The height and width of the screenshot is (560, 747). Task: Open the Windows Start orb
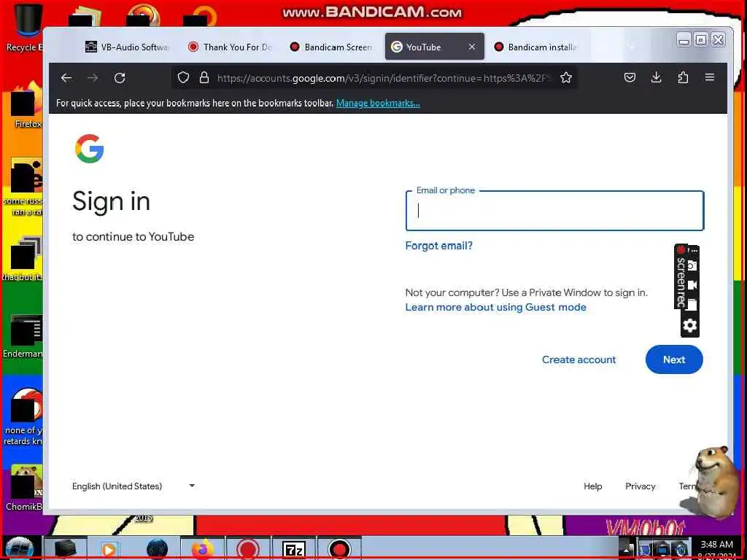point(19,548)
